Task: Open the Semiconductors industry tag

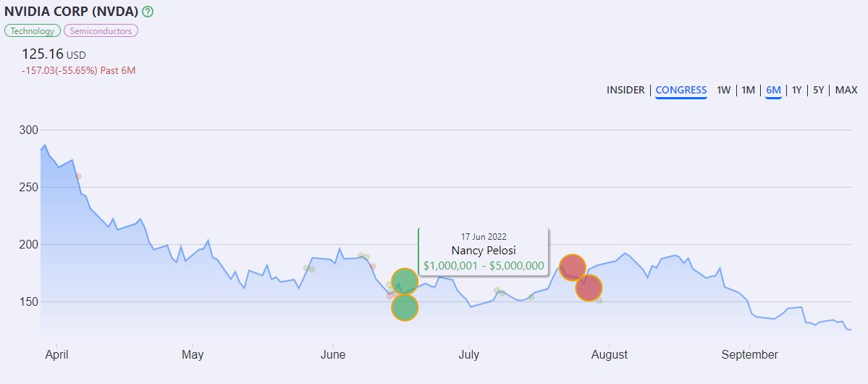Action: point(101,31)
